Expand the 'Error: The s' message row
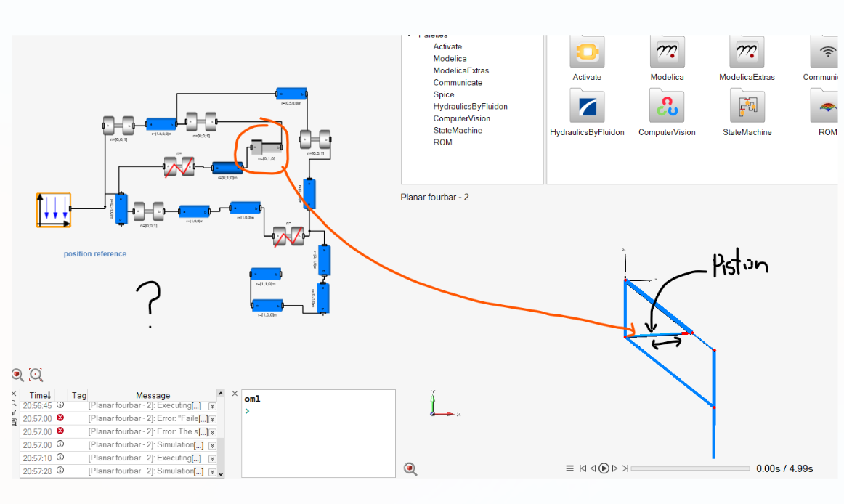 pos(212,432)
